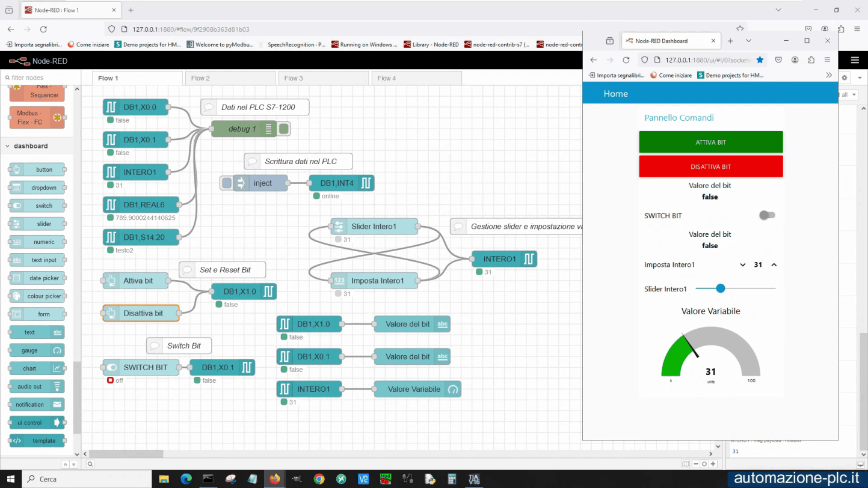
Task: Expand all palette categories button
Action: tap(74, 464)
